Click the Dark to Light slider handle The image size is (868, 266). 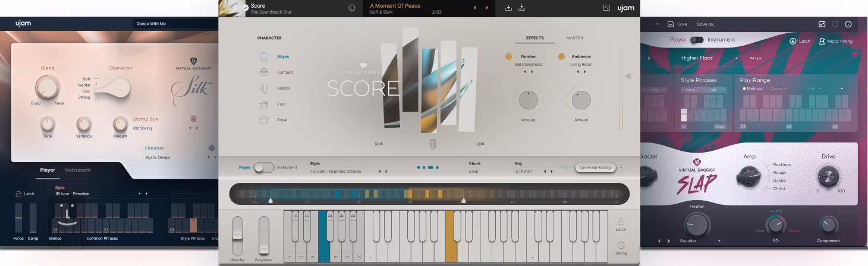click(x=433, y=144)
